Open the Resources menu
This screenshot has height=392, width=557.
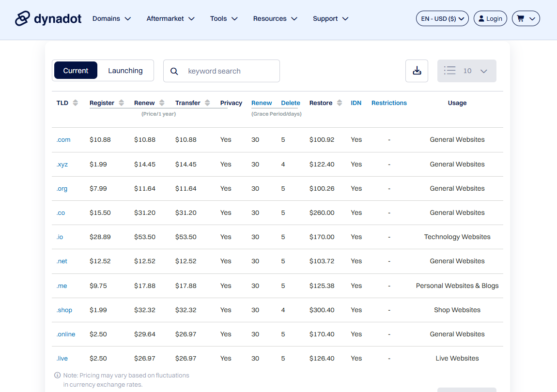pyautogui.click(x=275, y=18)
